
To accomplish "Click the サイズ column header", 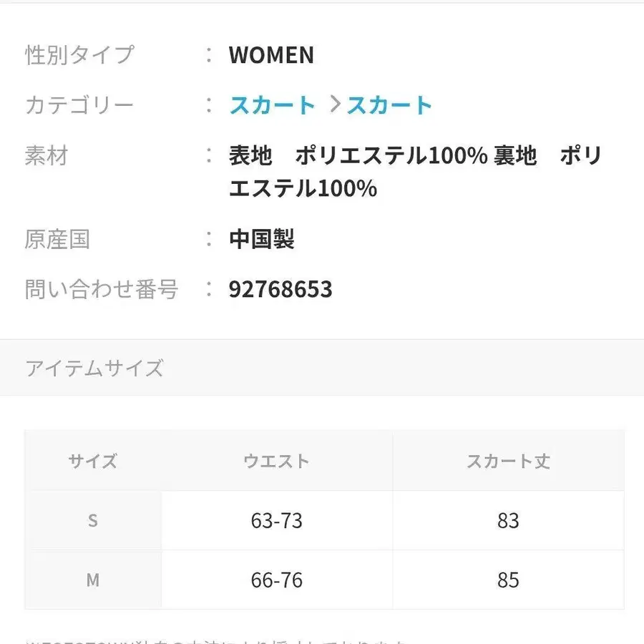I will (92, 462).
